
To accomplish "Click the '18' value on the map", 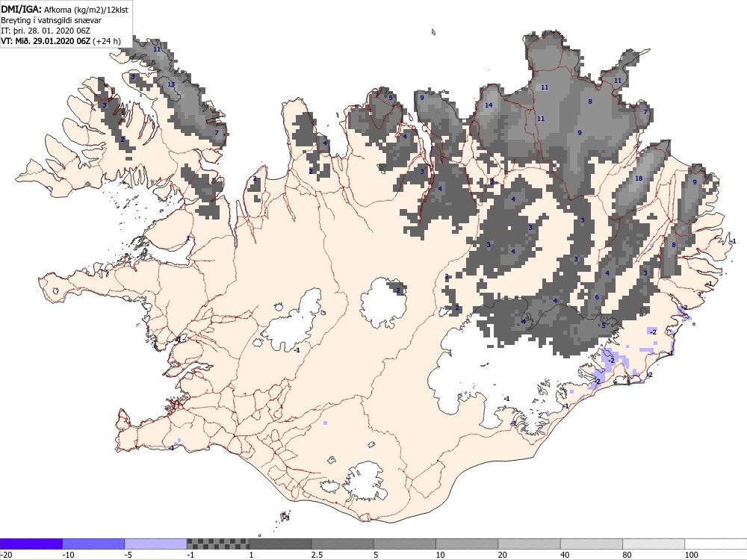I will tap(639, 178).
